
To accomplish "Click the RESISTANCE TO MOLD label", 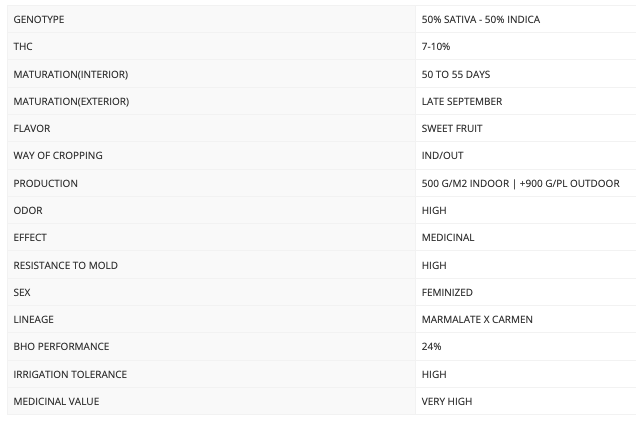I will (x=65, y=266).
